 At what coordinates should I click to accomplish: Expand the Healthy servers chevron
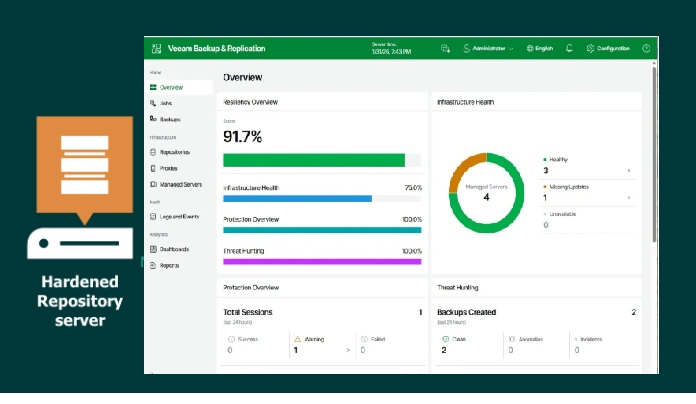[629, 171]
